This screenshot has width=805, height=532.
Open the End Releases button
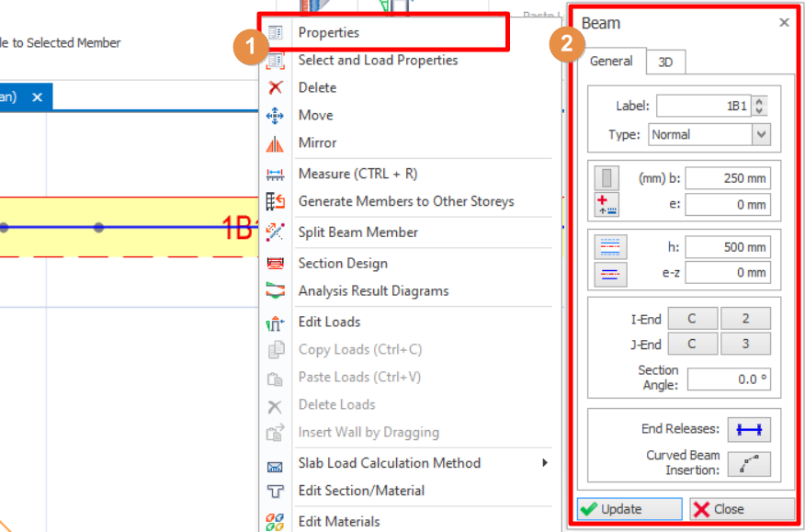coord(749,429)
